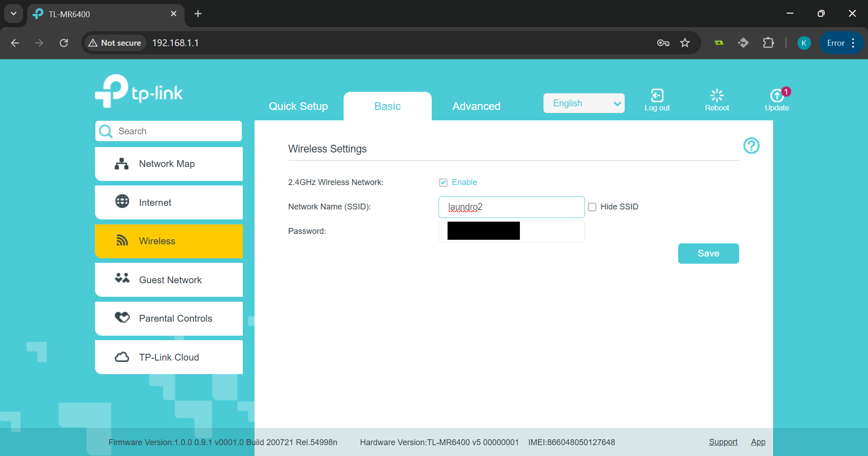Check the Hide SSID checkbox

tap(592, 207)
